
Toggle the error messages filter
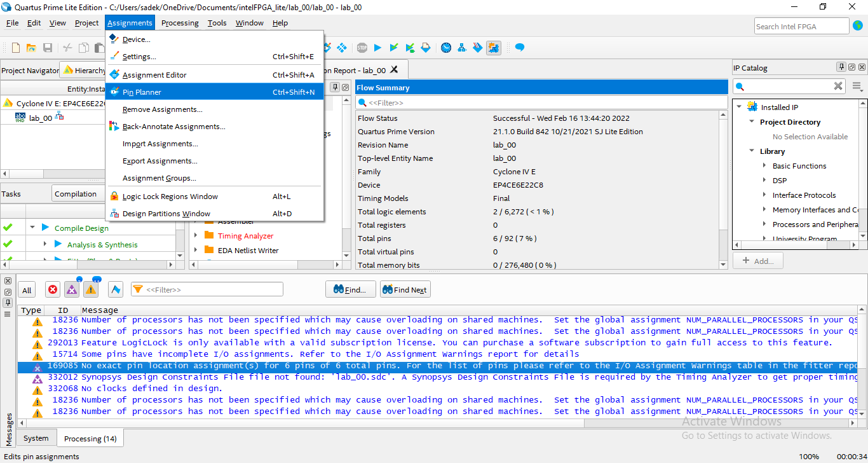coord(53,290)
